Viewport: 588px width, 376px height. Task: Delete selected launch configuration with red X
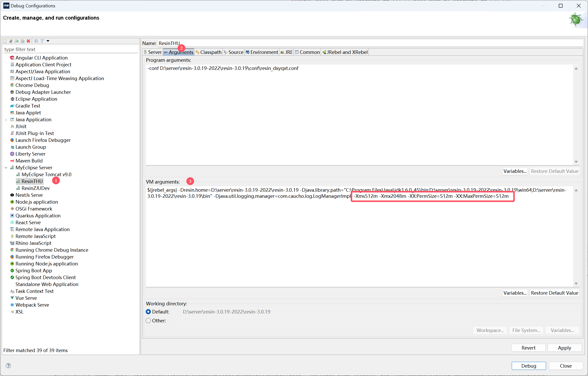[x=28, y=41]
